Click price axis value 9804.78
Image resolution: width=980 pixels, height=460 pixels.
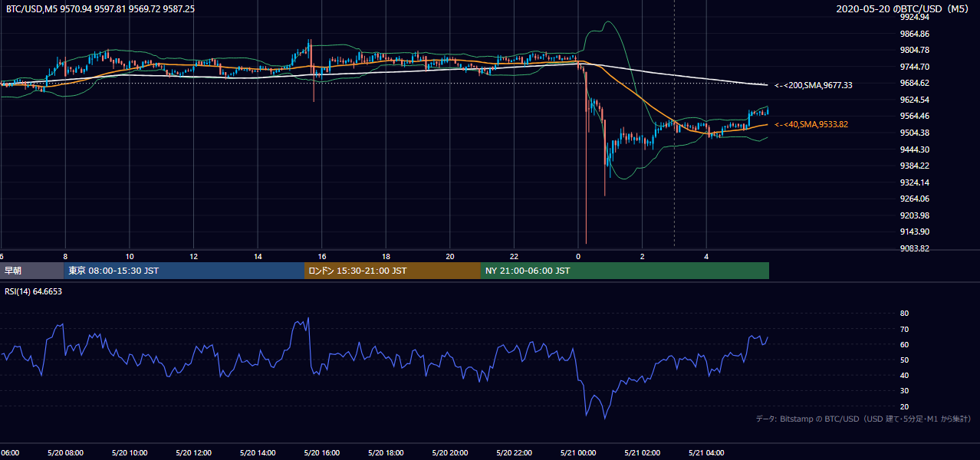tap(915, 51)
